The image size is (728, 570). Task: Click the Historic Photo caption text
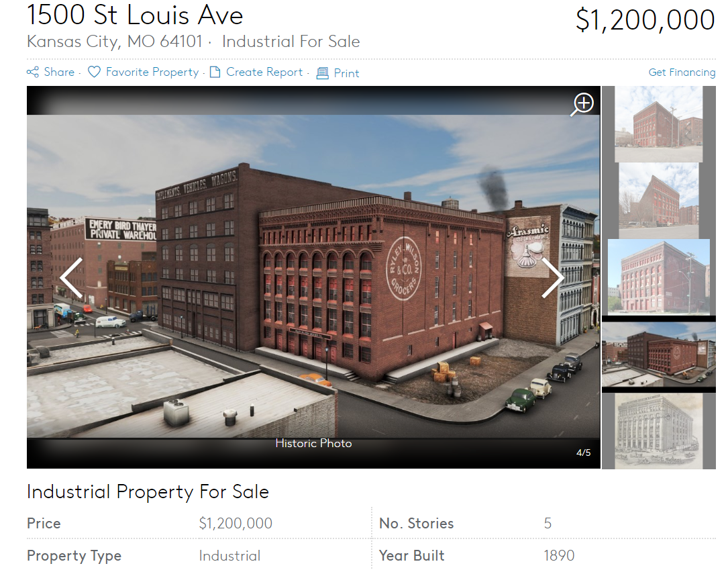(313, 443)
